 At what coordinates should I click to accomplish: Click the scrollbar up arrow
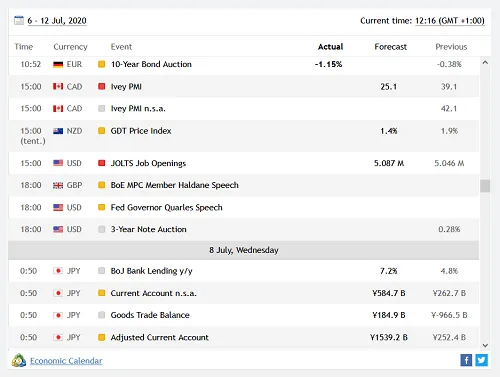(485, 63)
